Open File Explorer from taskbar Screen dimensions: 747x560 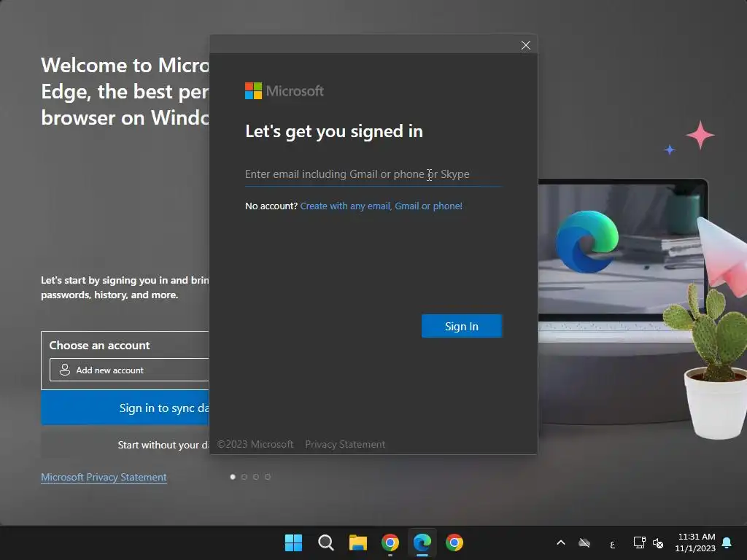click(357, 542)
